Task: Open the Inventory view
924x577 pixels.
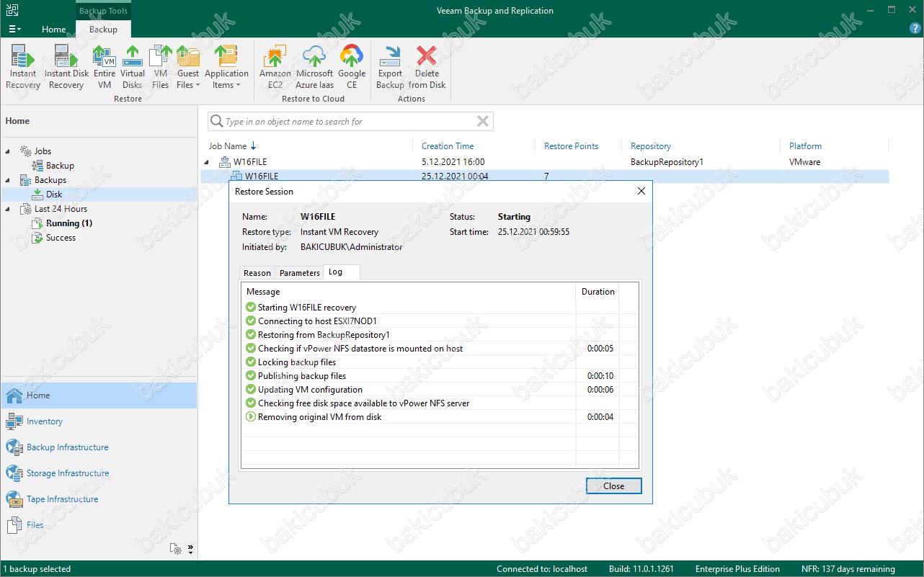Action: pyautogui.click(x=99, y=421)
